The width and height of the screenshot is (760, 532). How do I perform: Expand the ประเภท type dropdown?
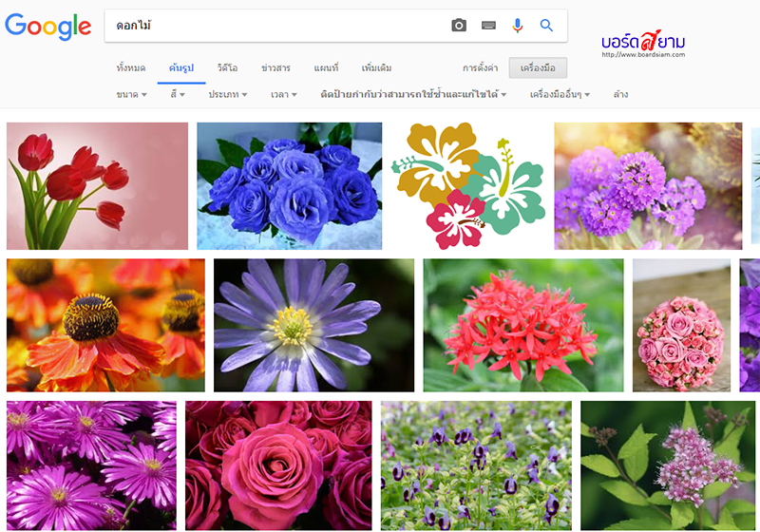[x=228, y=95]
